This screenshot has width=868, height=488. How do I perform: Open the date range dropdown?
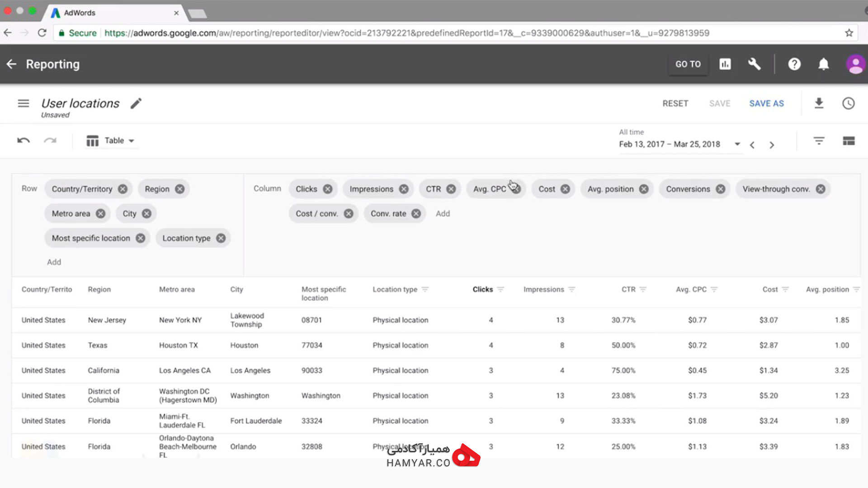737,144
